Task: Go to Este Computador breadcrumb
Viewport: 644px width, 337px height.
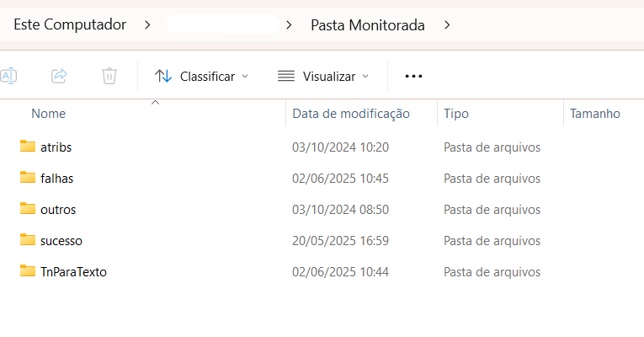Action: (x=70, y=24)
